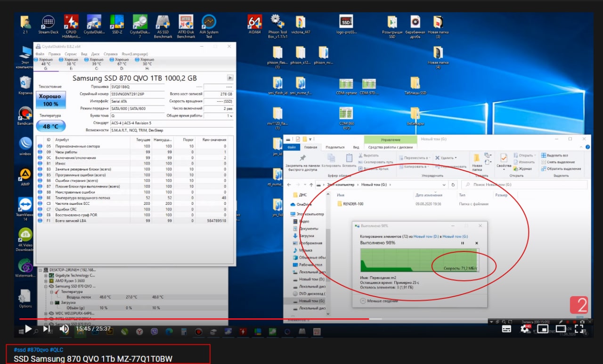Screen dimensions: 603x364
Task: Select drive E: in CrystalDiskInfo disk bar
Action: [x=71, y=64]
